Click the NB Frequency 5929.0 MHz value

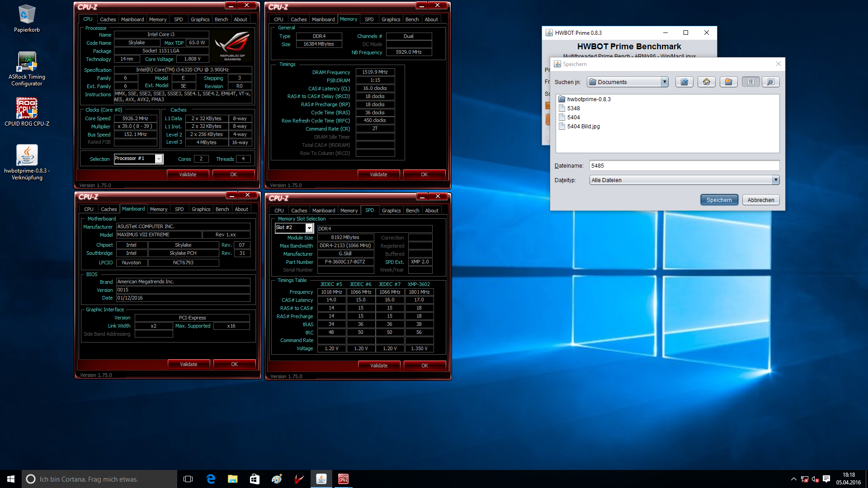click(x=409, y=52)
